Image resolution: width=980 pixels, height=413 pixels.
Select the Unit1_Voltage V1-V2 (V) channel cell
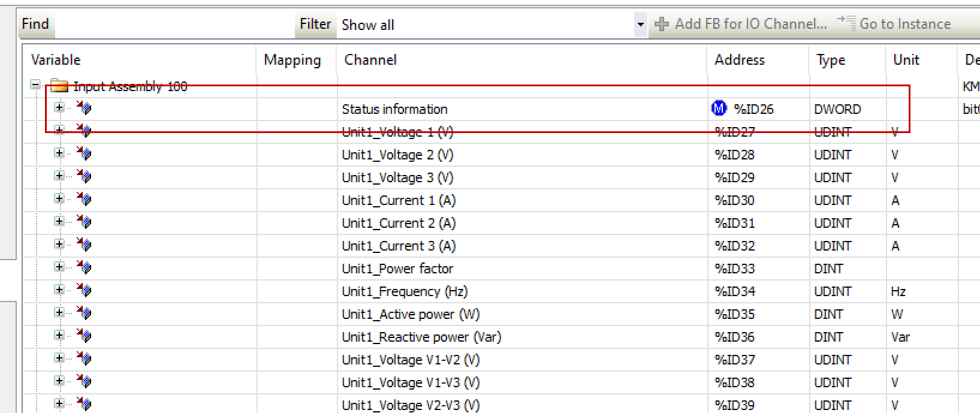411,360
